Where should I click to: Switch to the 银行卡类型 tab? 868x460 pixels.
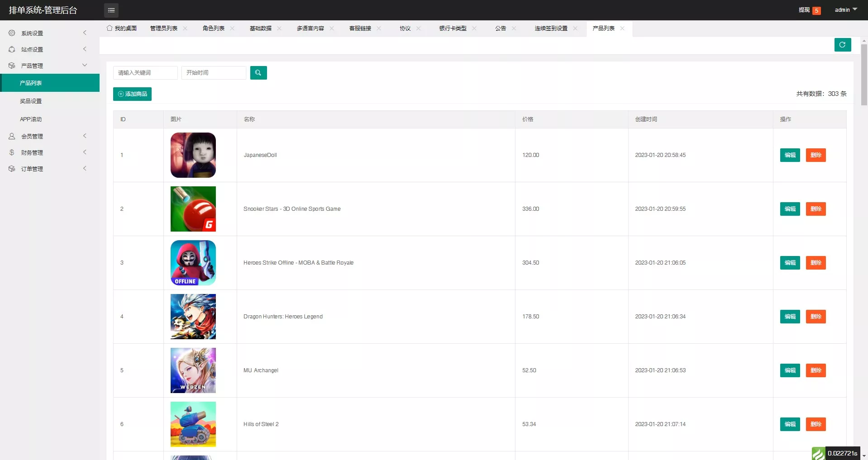coord(452,28)
